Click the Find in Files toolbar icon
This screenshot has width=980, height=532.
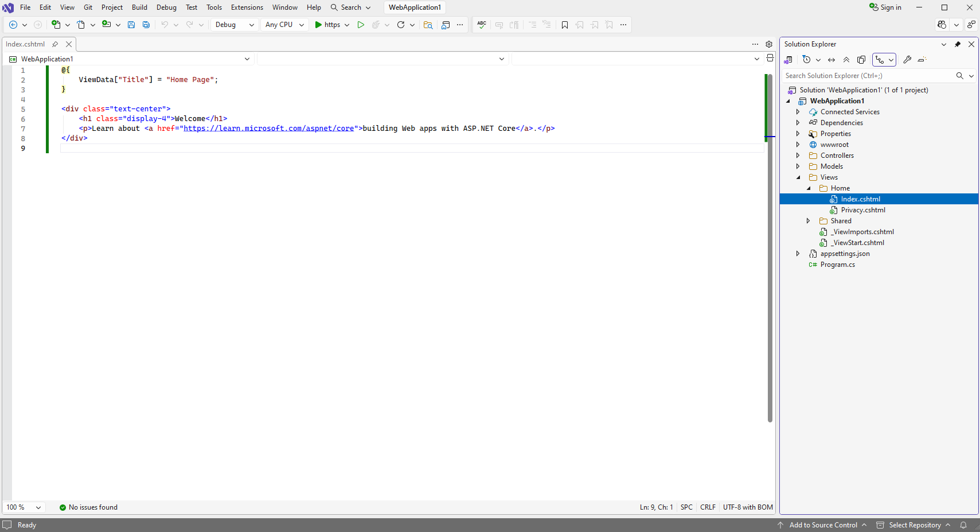tap(428, 25)
